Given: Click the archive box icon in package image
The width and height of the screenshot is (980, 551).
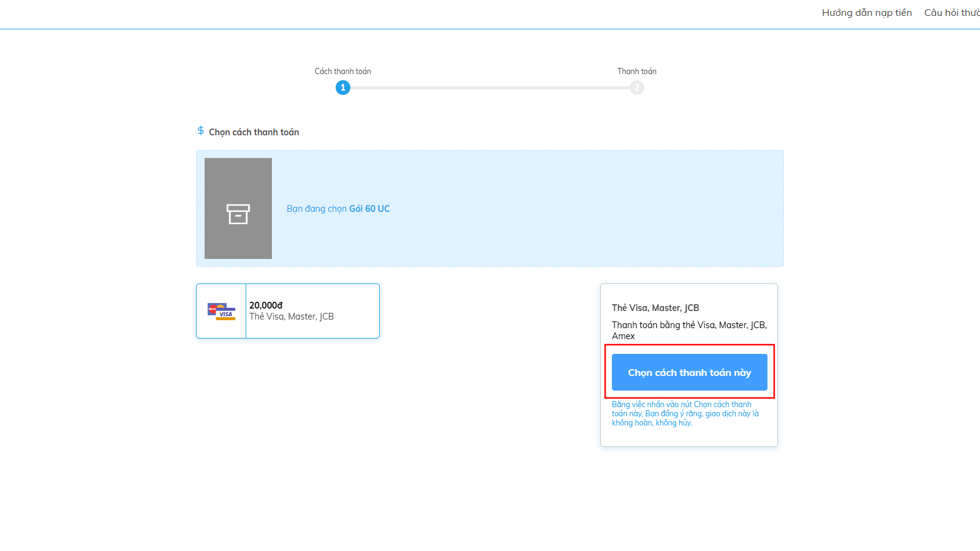Looking at the screenshot, I should (x=238, y=214).
